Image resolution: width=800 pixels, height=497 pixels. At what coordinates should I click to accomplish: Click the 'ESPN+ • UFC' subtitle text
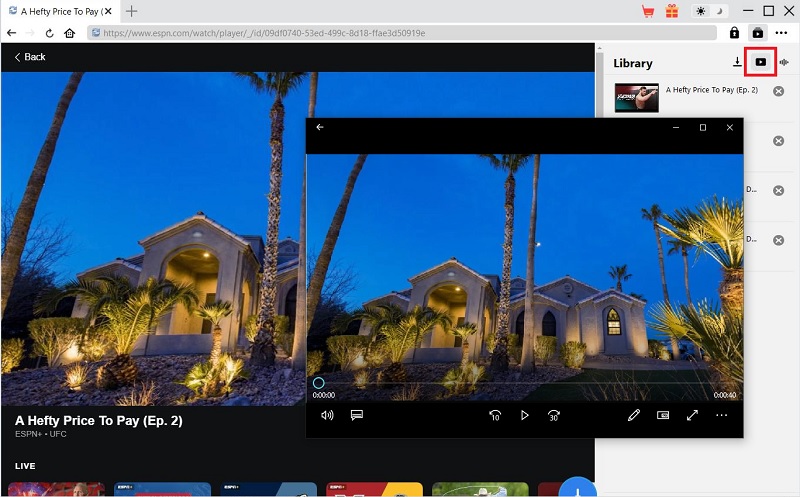click(x=41, y=434)
